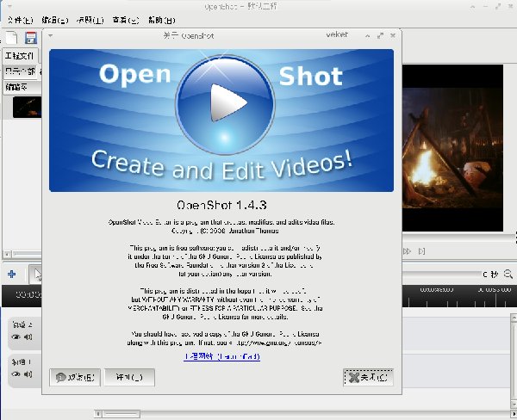Click the bottom horizontal scrollbar right arrow
Screen dimensions: 517x420
pos(514,414)
